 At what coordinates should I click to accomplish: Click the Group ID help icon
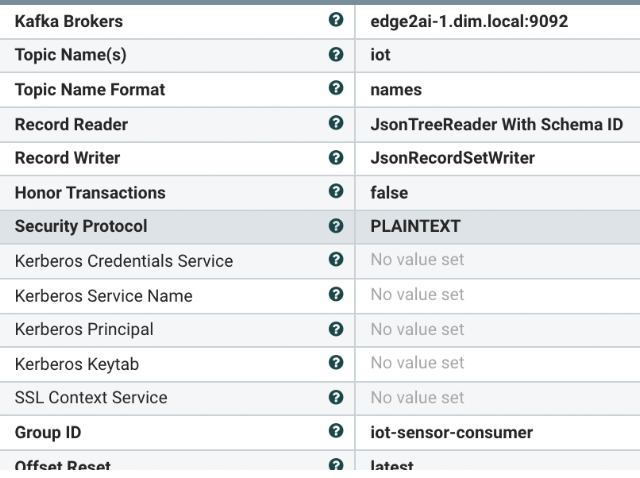coord(336,431)
